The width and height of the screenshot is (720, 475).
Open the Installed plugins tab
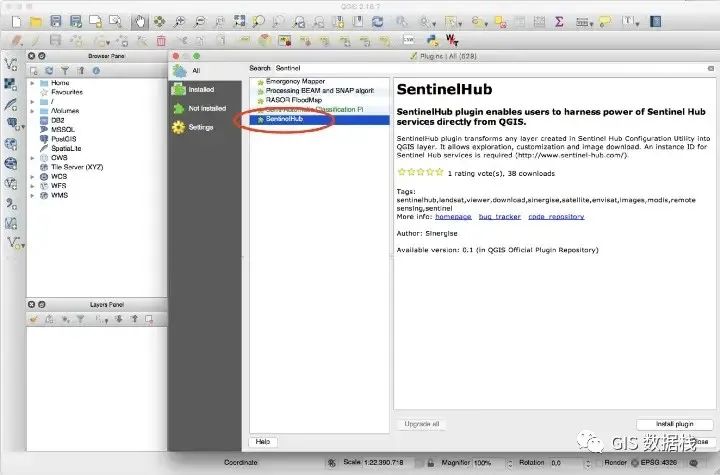[x=204, y=90]
